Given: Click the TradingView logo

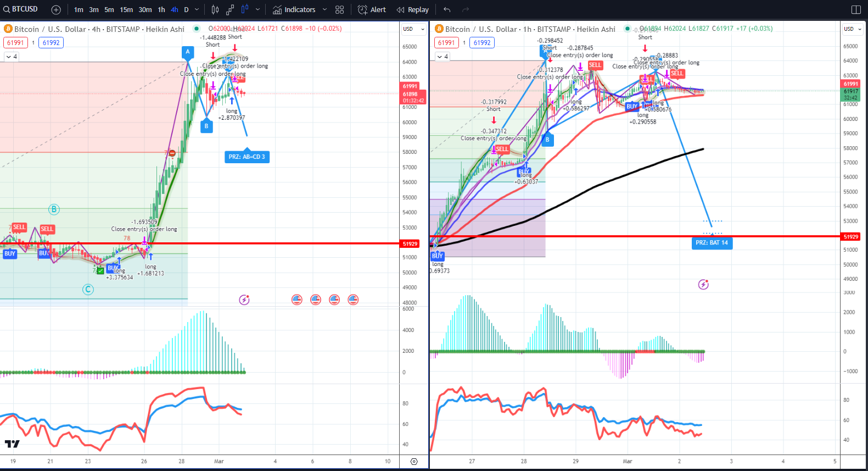Looking at the screenshot, I should point(12,444).
